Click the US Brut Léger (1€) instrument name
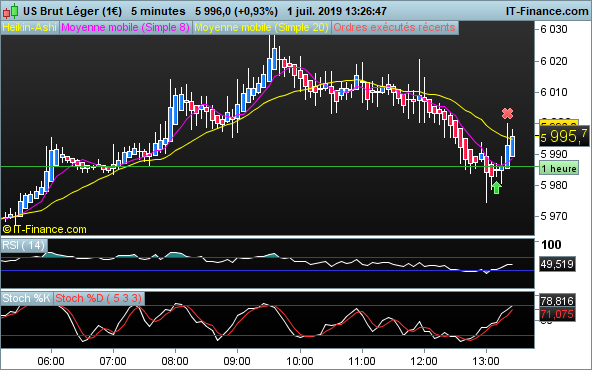 pyautogui.click(x=72, y=11)
